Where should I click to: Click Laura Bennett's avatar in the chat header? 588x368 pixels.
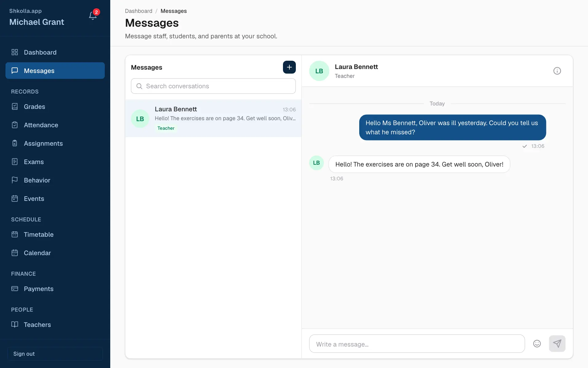(x=319, y=71)
